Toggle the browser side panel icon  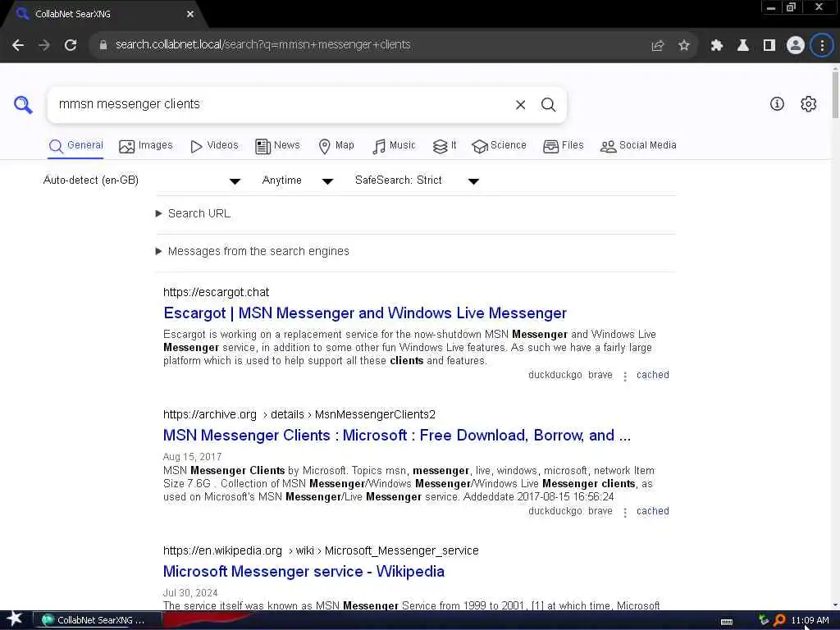[769, 46]
